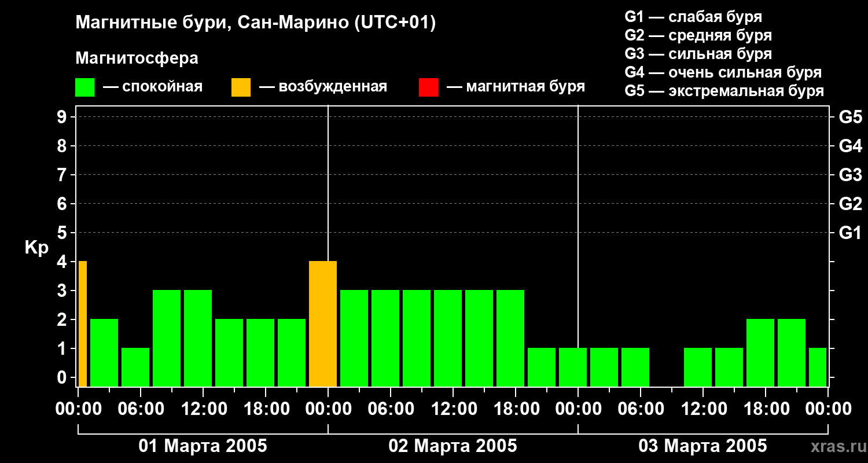Click the y-axis value '5'
Image resolution: width=868 pixels, height=463 pixels.
pos(62,233)
